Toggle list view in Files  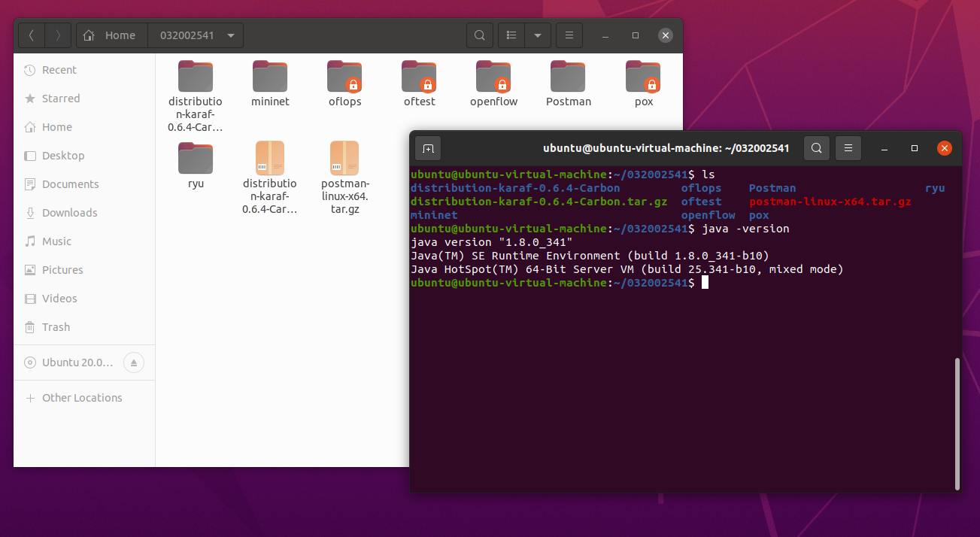511,35
